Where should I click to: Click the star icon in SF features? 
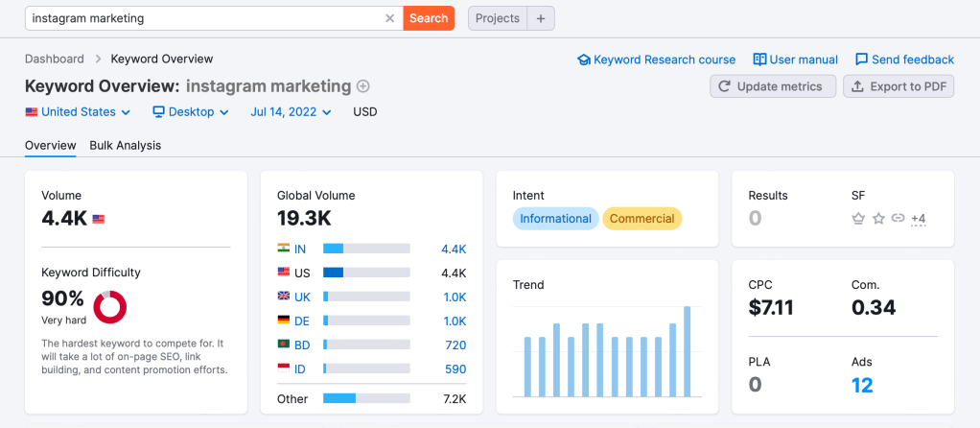tap(878, 219)
